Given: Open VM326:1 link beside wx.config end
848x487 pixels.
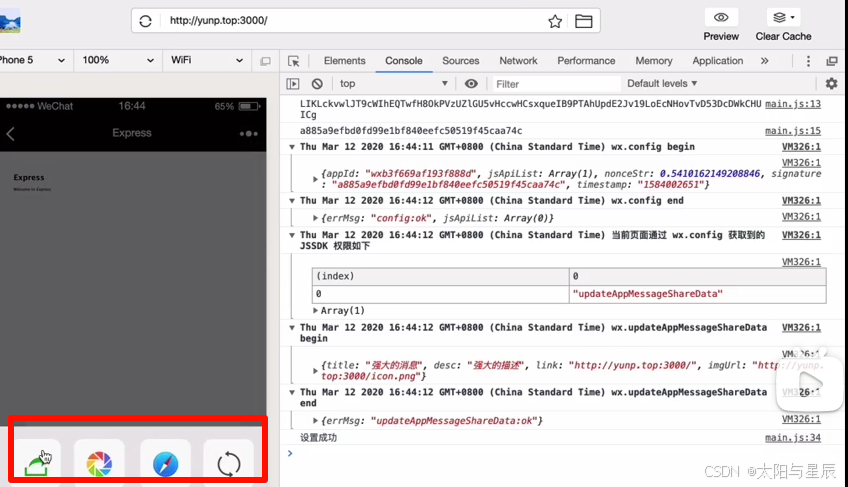Looking at the screenshot, I should [801, 201].
